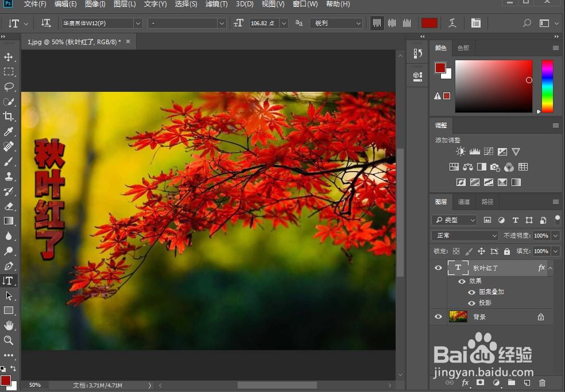Select the Quick Selection tool
Viewport: 565px width, 392px height.
point(8,102)
